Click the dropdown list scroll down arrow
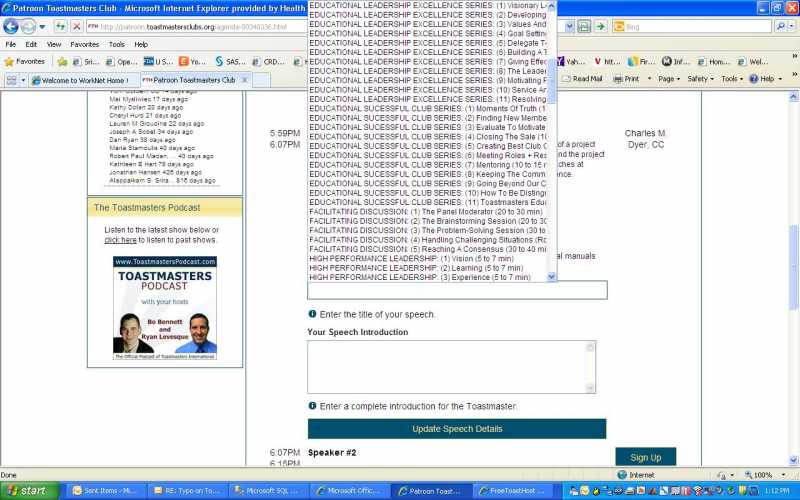The image size is (800, 500). click(551, 277)
